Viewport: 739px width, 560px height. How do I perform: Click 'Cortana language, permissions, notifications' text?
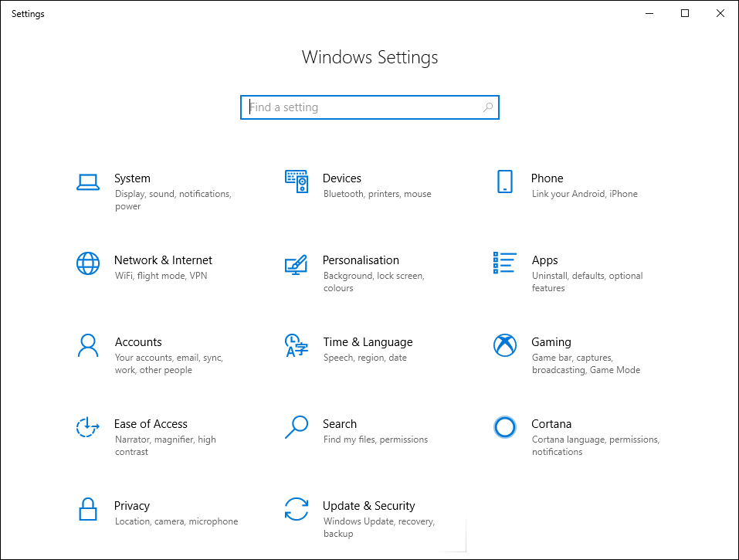(595, 446)
